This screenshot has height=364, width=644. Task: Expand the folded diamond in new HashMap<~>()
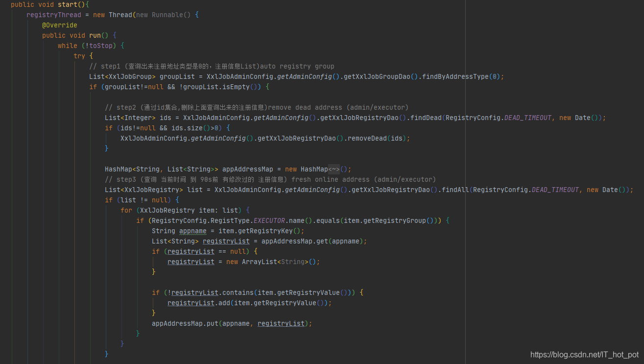click(x=334, y=169)
